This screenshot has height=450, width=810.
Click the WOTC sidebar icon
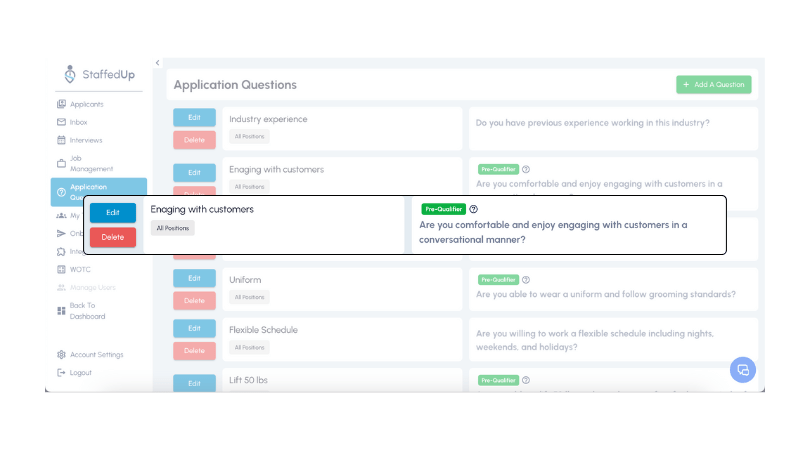point(62,269)
